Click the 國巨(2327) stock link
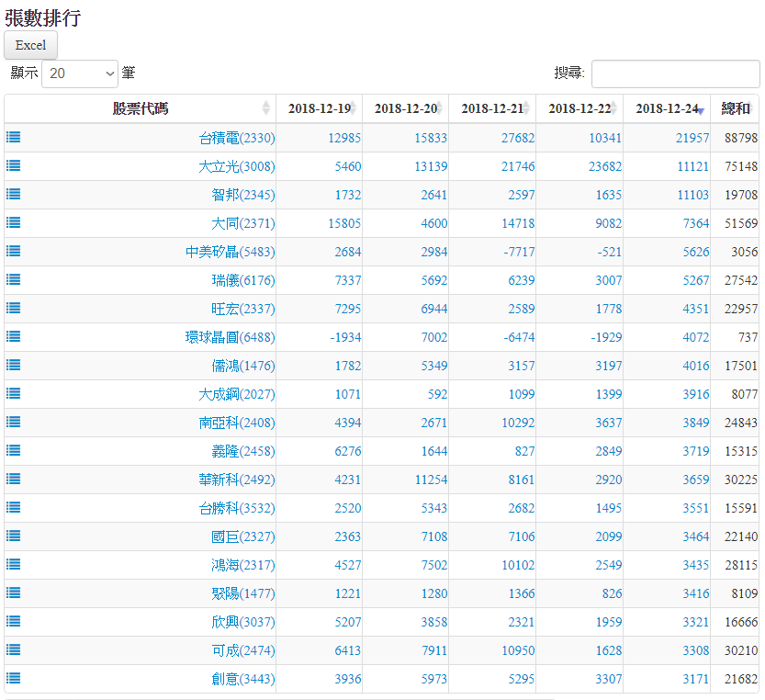 click(x=242, y=536)
